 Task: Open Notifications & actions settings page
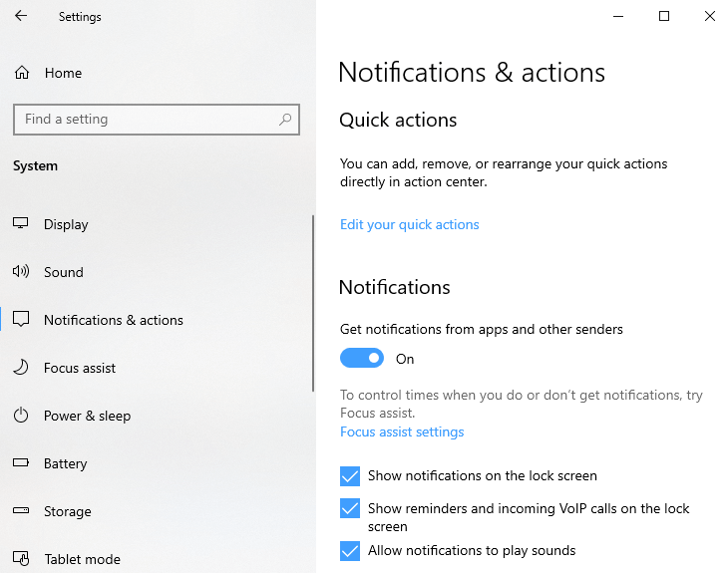pyautogui.click(x=113, y=320)
